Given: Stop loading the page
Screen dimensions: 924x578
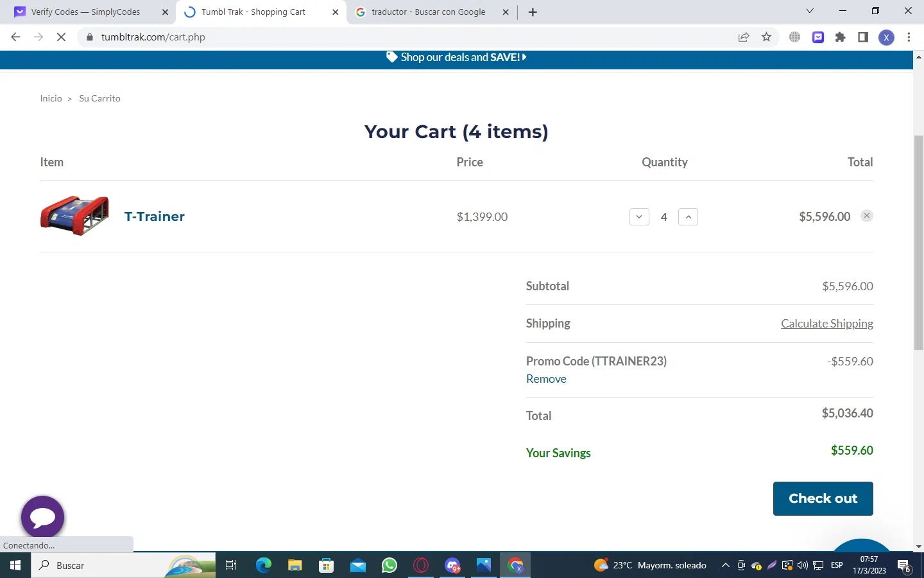Looking at the screenshot, I should [61, 37].
